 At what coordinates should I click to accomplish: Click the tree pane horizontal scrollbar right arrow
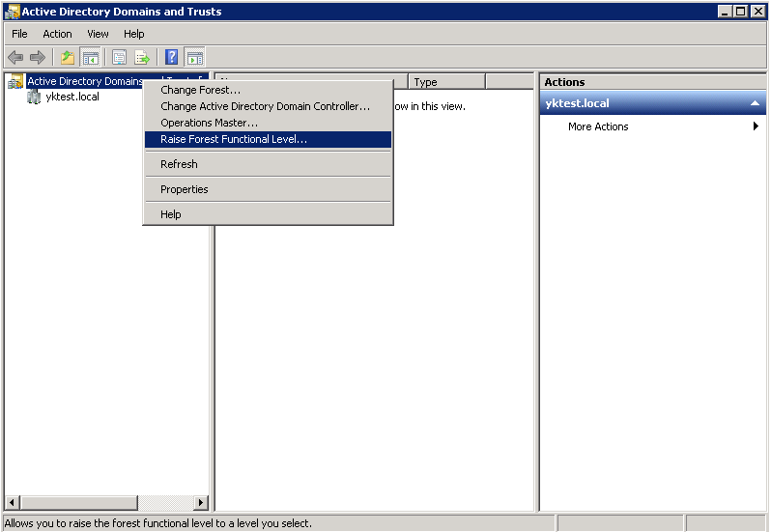pyautogui.click(x=201, y=503)
